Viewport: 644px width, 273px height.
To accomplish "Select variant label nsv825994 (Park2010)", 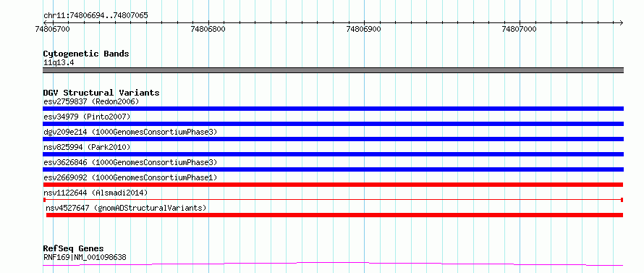I will [x=87, y=147].
